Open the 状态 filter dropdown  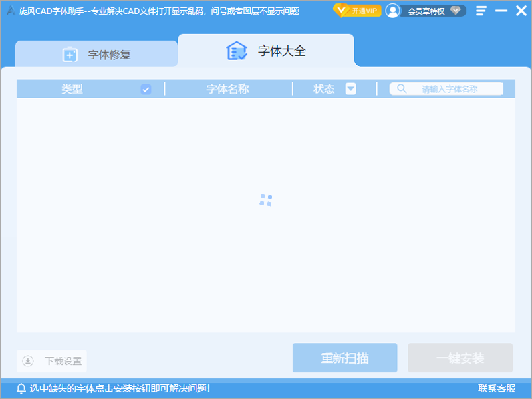pos(350,88)
